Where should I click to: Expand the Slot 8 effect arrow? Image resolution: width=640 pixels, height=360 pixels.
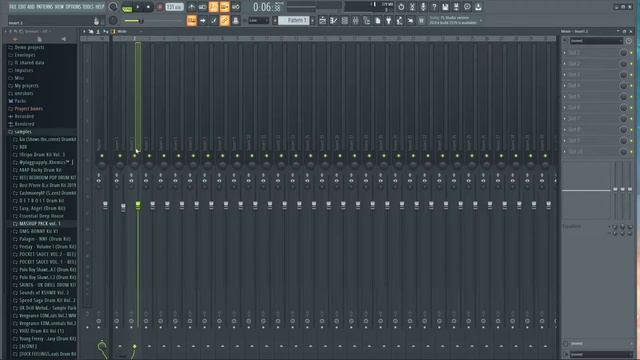coord(565,130)
